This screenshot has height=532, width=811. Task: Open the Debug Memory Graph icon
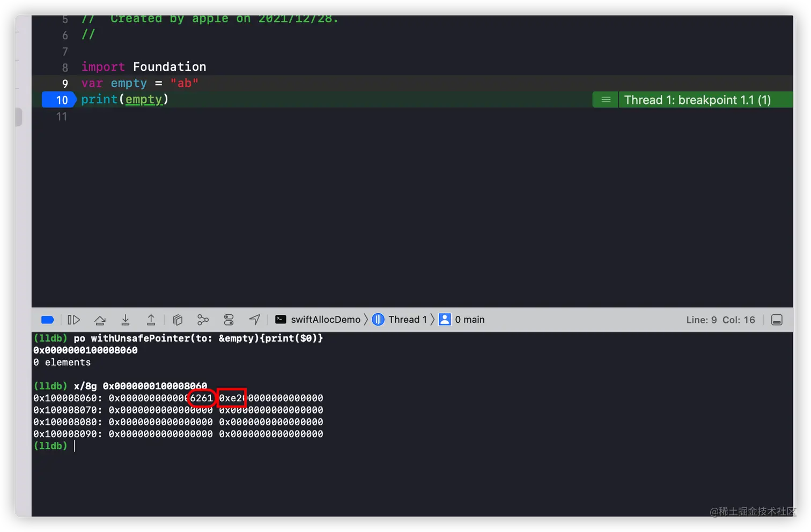coord(203,320)
